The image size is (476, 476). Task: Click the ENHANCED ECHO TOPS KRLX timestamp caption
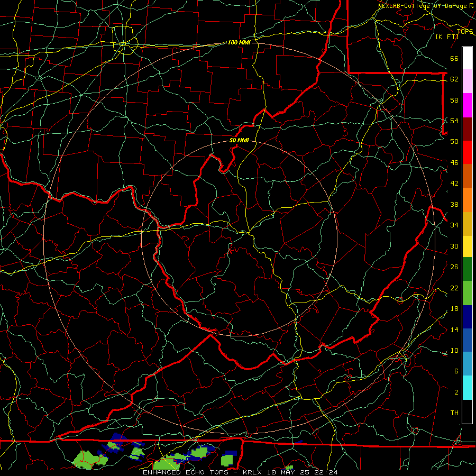[240, 472]
